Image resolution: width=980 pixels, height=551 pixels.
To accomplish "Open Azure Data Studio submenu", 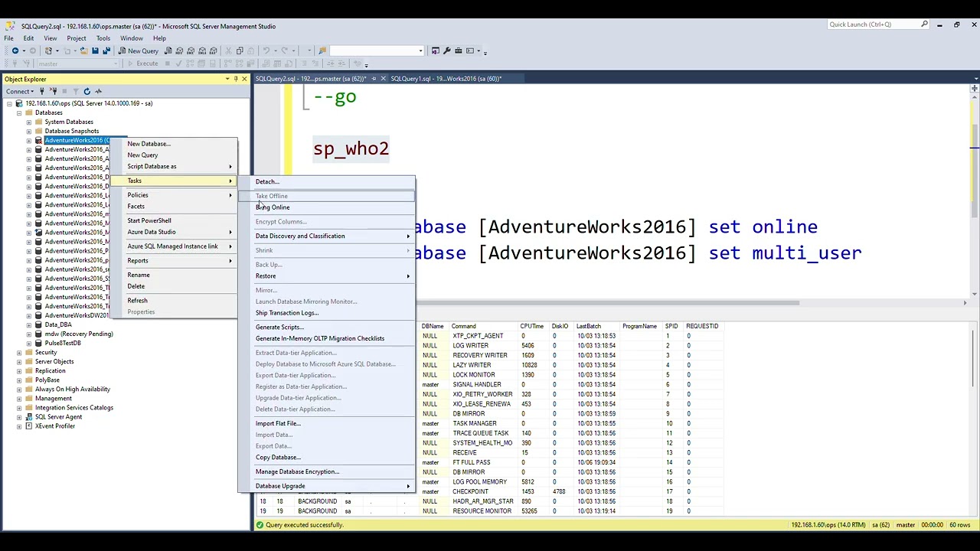I will [x=175, y=232].
